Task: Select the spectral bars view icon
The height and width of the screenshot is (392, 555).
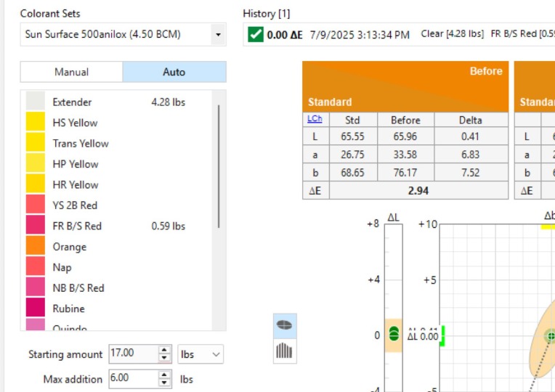Action: point(285,350)
